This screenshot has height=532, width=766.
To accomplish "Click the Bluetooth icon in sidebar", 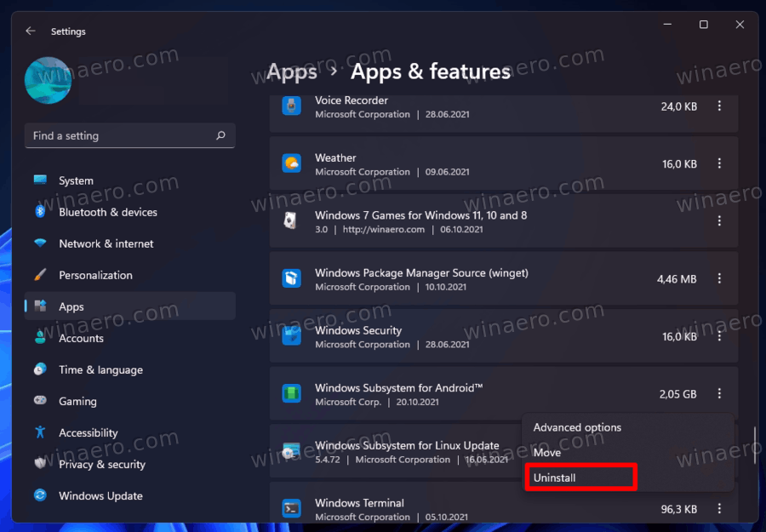I will (40, 212).
